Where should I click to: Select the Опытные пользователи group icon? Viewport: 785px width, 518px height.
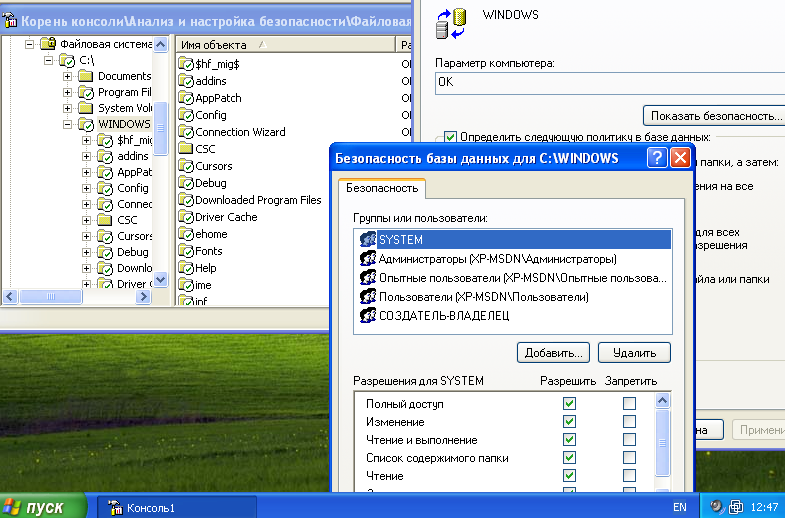(x=367, y=277)
